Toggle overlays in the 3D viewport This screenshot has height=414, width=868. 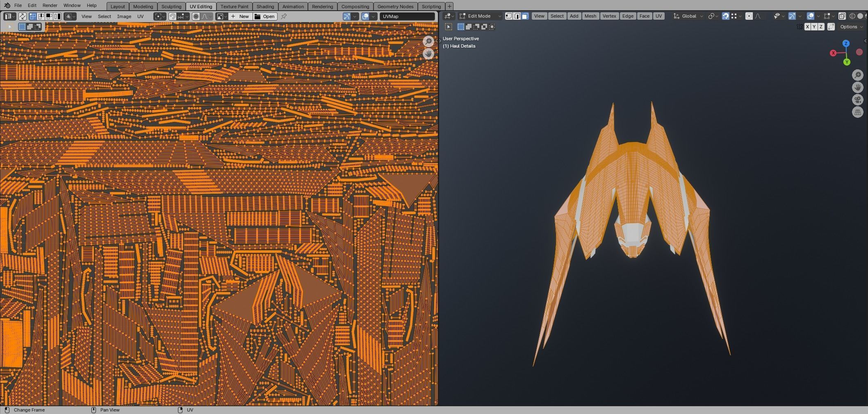click(811, 16)
